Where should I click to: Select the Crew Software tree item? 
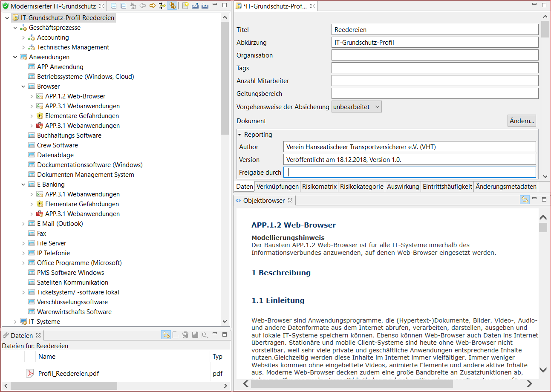click(58, 145)
